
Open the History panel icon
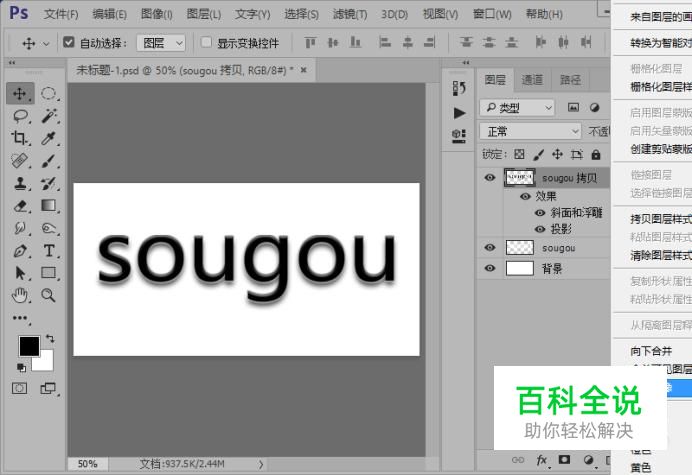pyautogui.click(x=459, y=88)
